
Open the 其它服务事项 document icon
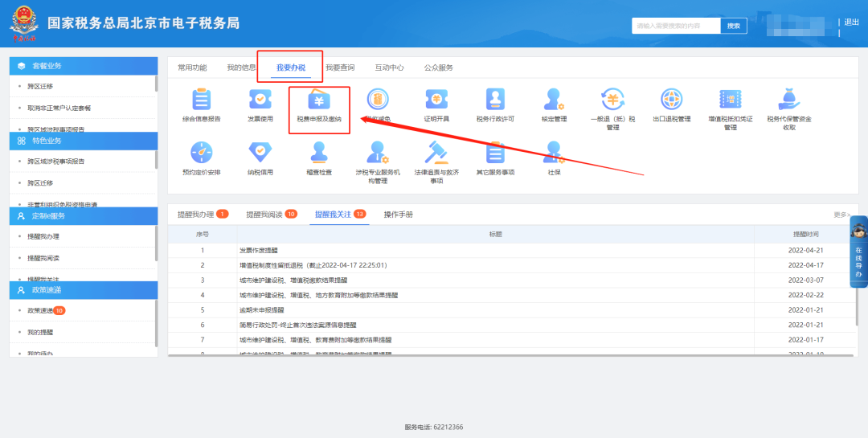click(x=495, y=152)
